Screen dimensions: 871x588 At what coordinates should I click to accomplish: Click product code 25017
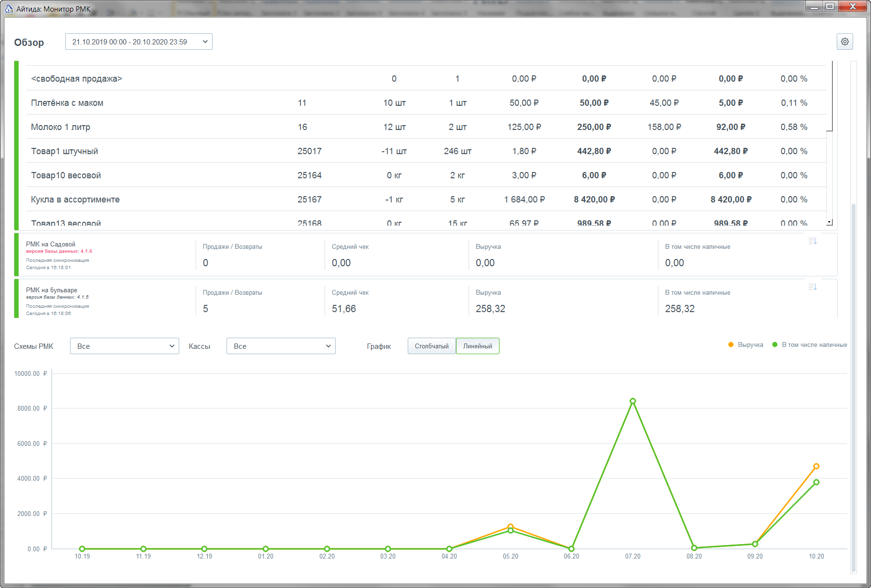(x=310, y=151)
